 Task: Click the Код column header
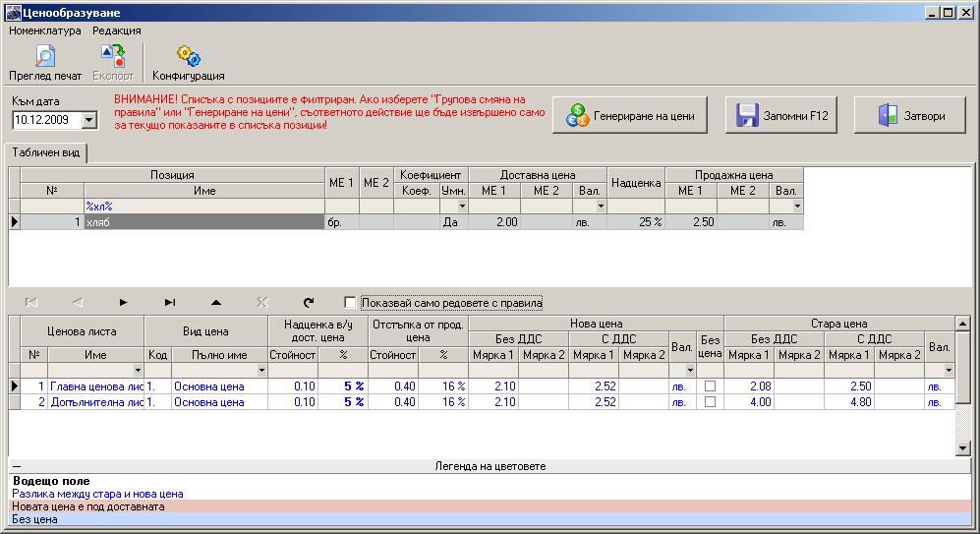pyautogui.click(x=157, y=355)
